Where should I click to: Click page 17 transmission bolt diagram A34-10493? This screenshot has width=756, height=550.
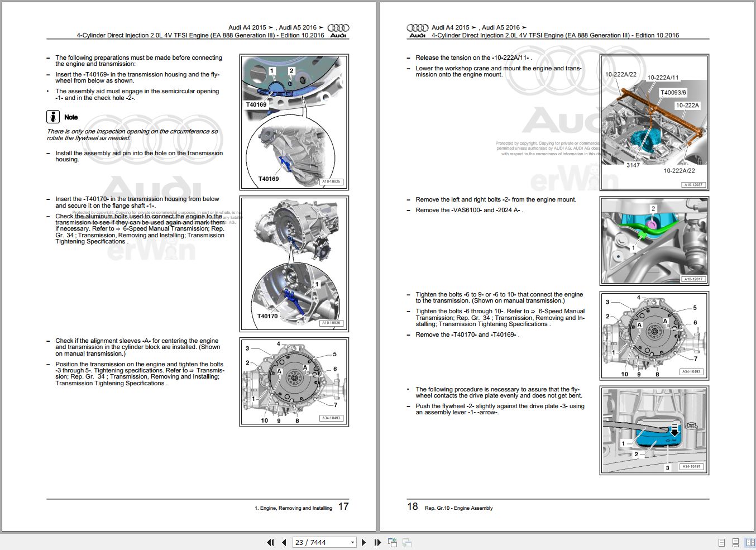coord(294,382)
